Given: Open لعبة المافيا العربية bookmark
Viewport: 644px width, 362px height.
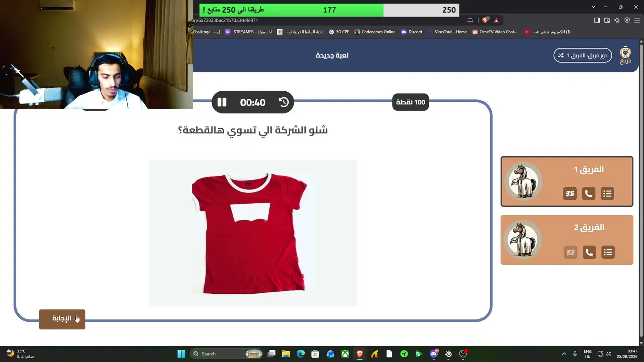Looking at the screenshot, I should (300, 32).
